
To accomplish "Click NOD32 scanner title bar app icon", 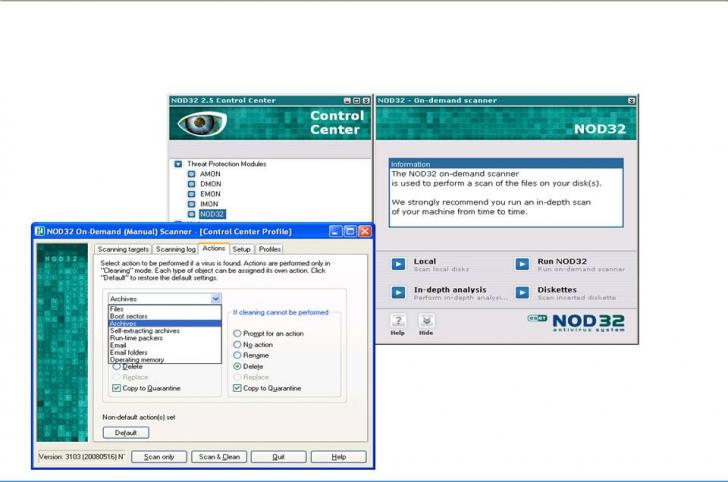I will point(40,231).
